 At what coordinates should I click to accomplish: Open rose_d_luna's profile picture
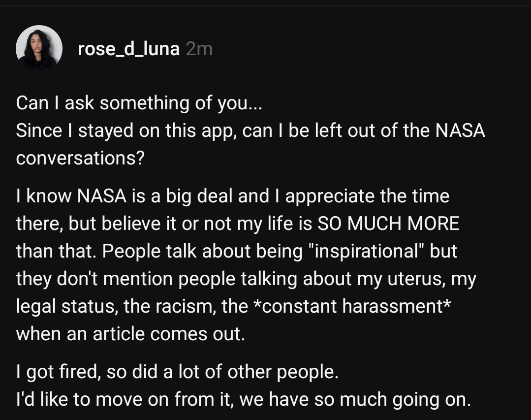click(39, 48)
